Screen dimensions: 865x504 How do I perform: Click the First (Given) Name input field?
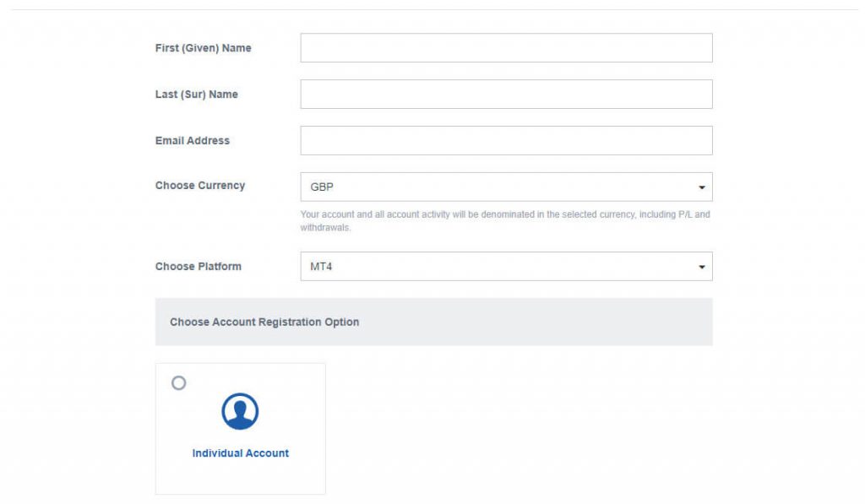click(x=505, y=48)
